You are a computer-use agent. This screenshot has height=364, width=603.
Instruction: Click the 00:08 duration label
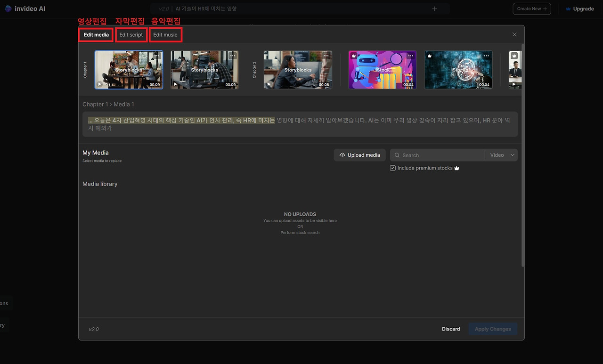click(x=324, y=85)
